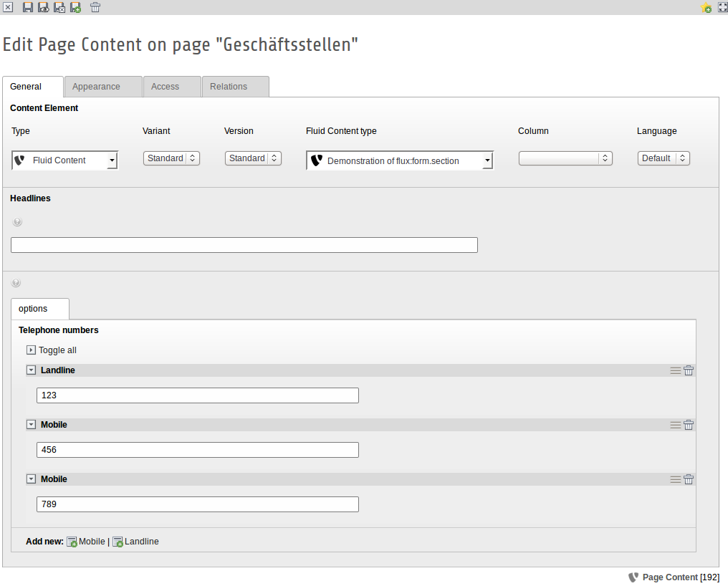The image size is (728, 586).
Task: Open the Fluid Content type dropdown
Action: (400, 161)
